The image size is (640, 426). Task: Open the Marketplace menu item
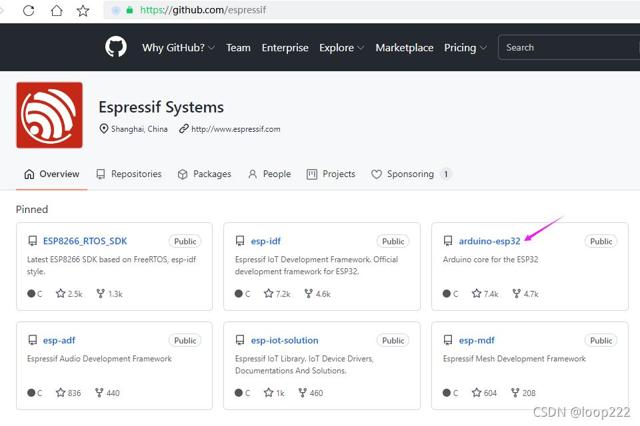click(x=404, y=48)
